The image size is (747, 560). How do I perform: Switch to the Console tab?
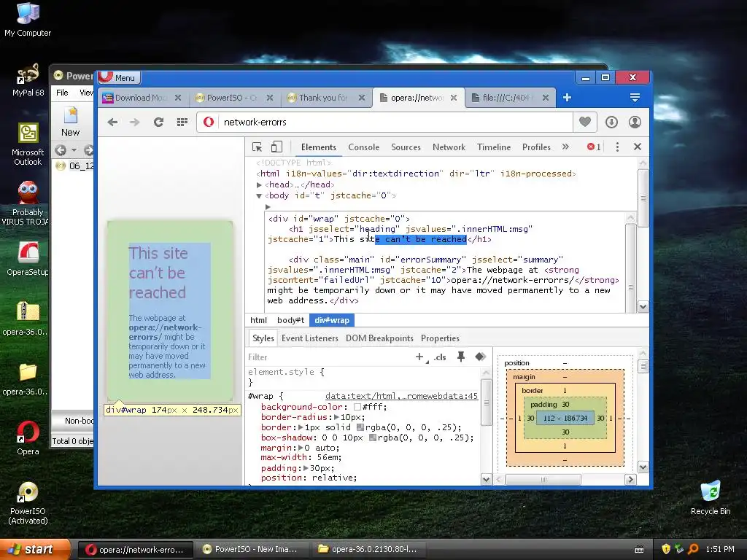point(363,147)
